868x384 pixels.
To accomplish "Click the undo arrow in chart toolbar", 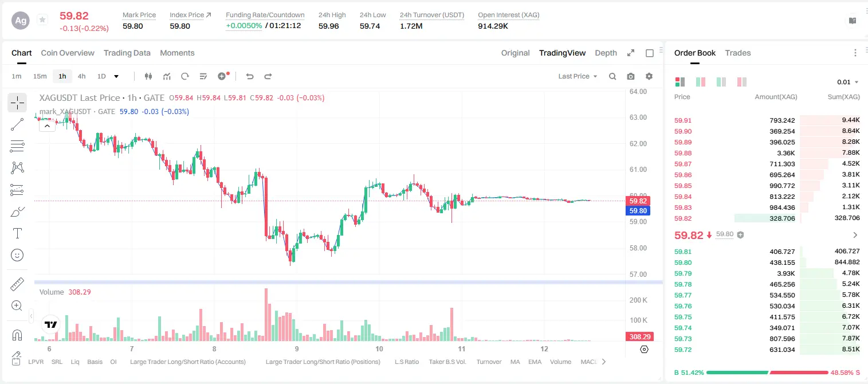I will tap(250, 76).
